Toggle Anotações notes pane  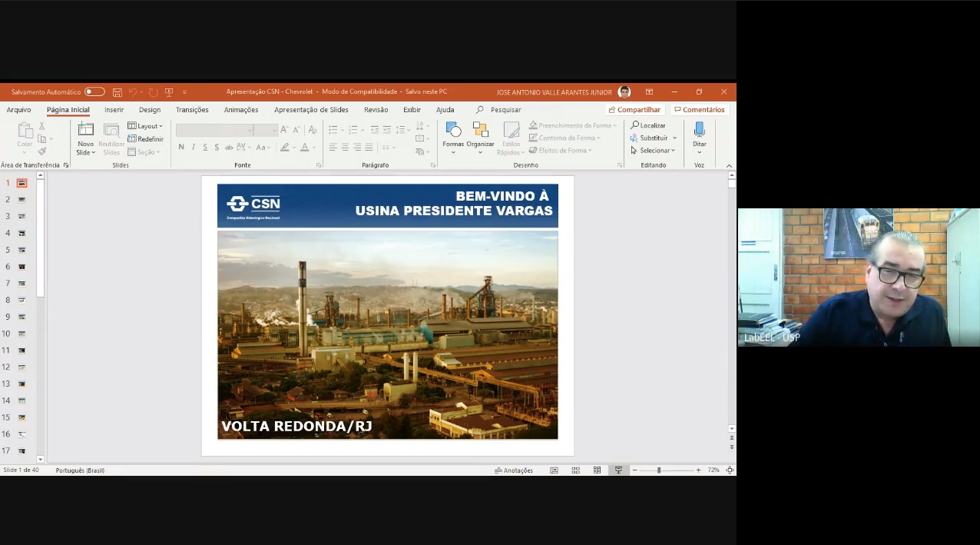pos(514,470)
